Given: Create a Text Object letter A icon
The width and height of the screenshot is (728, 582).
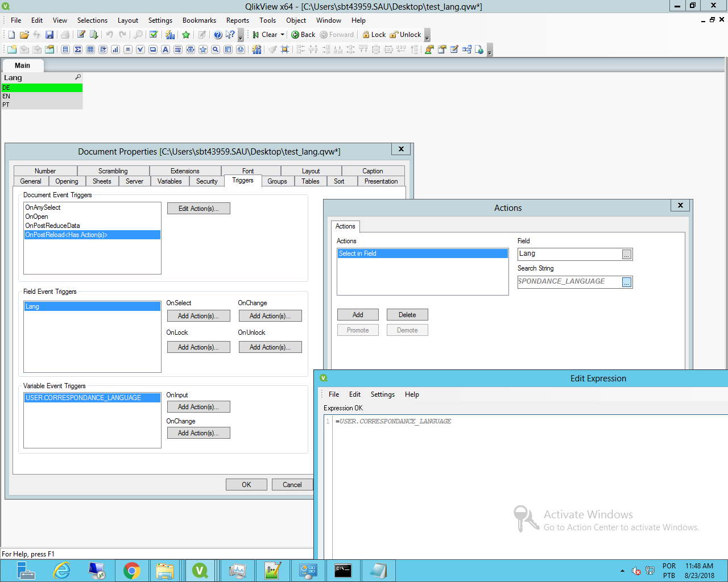Looking at the screenshot, I should pyautogui.click(x=166, y=49).
